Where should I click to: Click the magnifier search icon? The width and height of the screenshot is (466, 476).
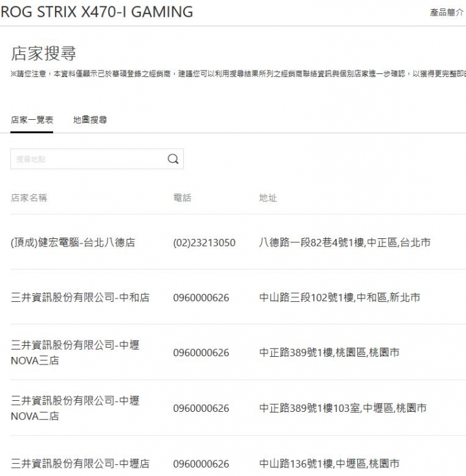pos(173,159)
